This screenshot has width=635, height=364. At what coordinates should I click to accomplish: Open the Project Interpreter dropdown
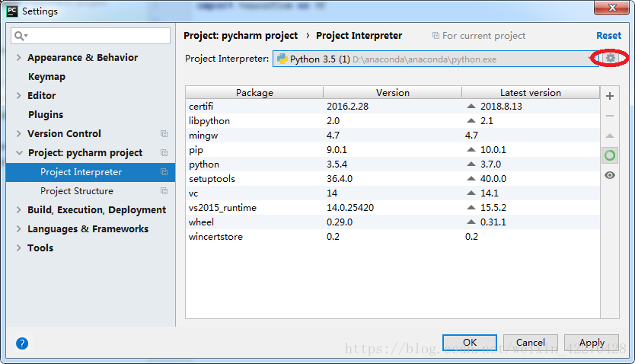(436, 59)
